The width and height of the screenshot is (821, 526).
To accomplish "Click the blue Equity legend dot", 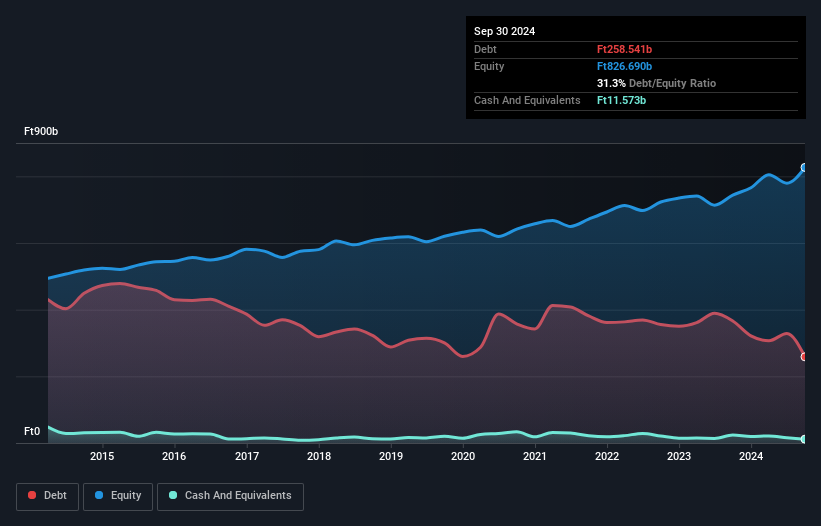I will pyautogui.click(x=99, y=495).
